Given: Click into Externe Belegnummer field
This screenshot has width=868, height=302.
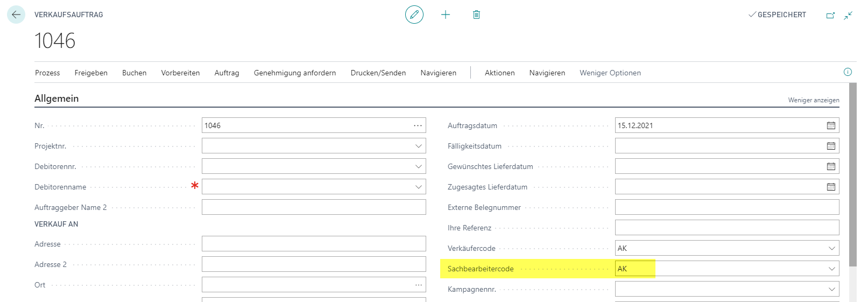Looking at the screenshot, I should tap(727, 207).
